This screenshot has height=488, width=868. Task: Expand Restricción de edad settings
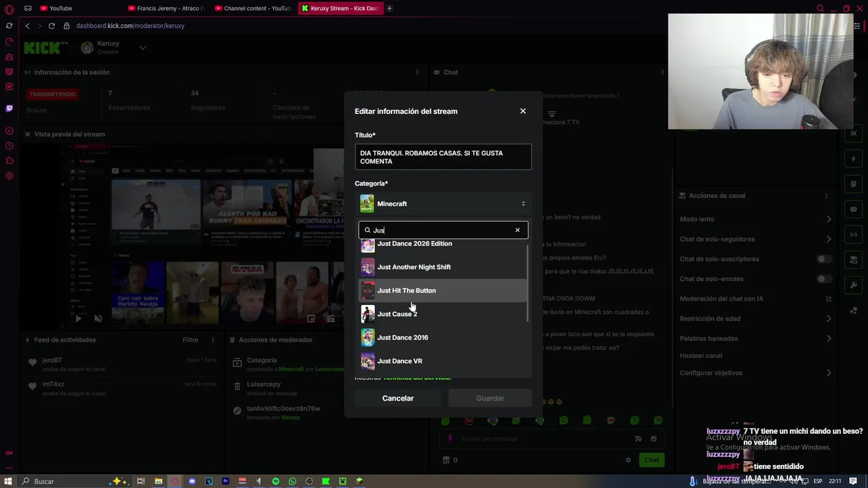coord(829,319)
